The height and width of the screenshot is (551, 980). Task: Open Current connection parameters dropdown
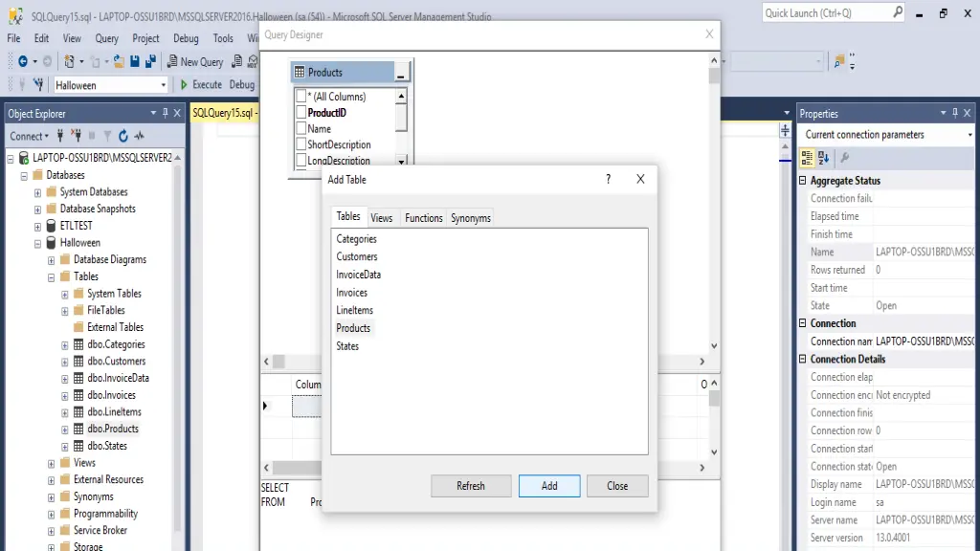[x=969, y=134]
